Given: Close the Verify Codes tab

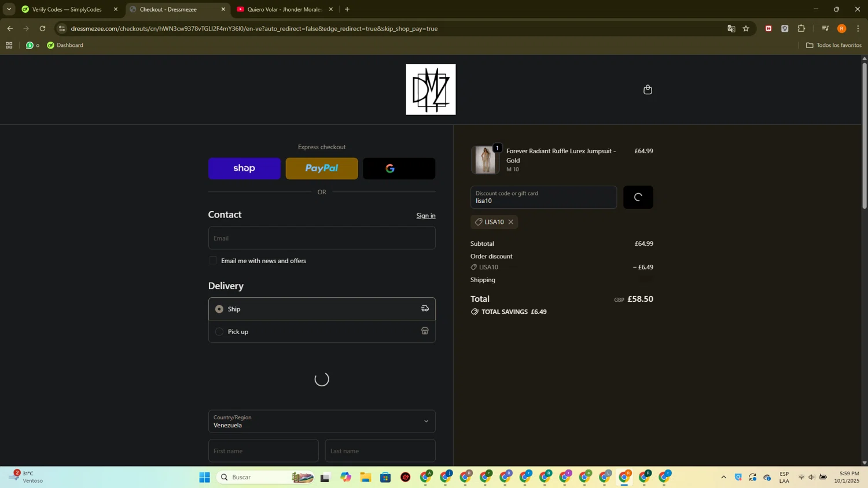Looking at the screenshot, I should pyautogui.click(x=116, y=9).
